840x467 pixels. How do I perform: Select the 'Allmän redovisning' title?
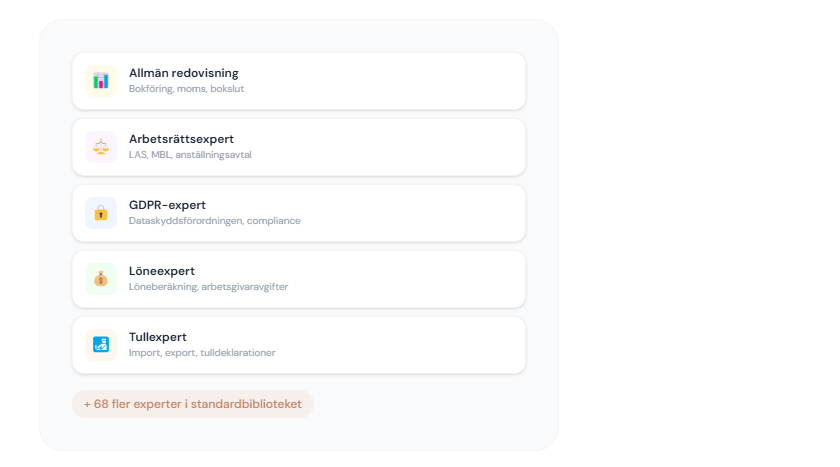[x=184, y=73]
